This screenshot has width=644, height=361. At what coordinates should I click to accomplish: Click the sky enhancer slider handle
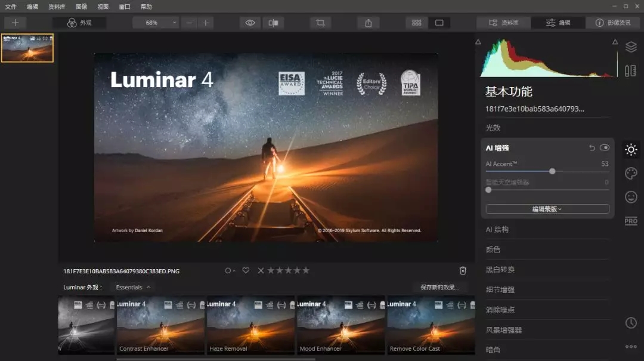[488, 190]
